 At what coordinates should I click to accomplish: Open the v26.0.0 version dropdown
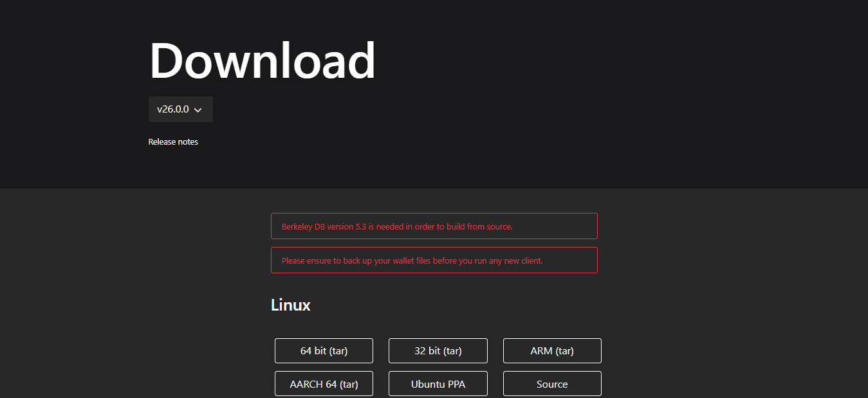(180, 109)
